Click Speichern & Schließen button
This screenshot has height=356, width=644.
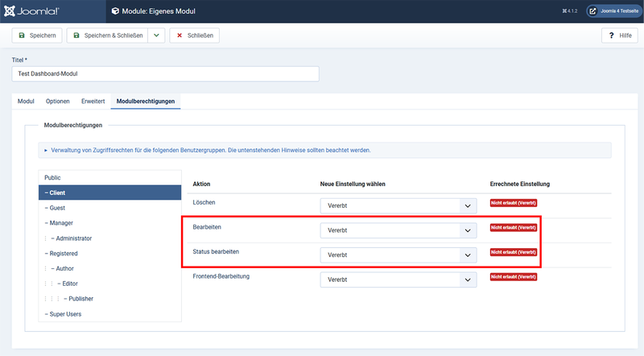tap(107, 35)
